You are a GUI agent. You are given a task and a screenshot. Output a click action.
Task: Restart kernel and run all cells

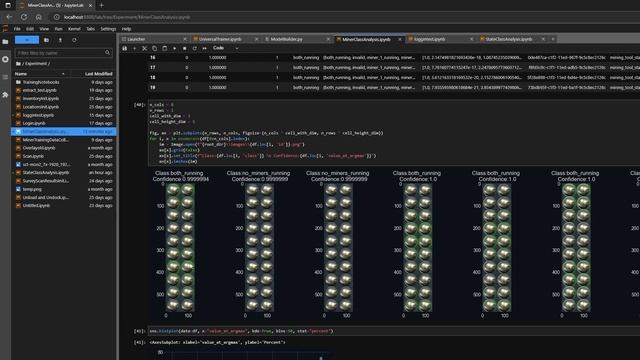204,48
